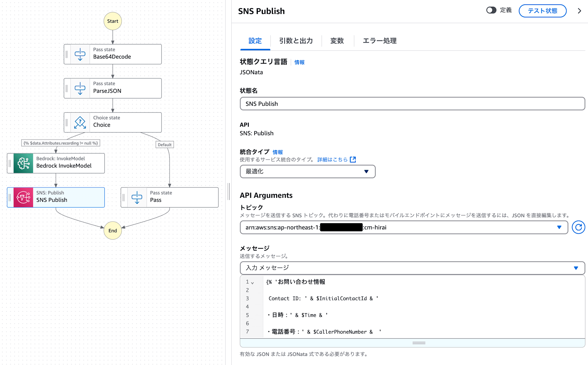The image size is (588, 365).
Task: Click the ParseJSON Pass state icon
Action: (80, 88)
